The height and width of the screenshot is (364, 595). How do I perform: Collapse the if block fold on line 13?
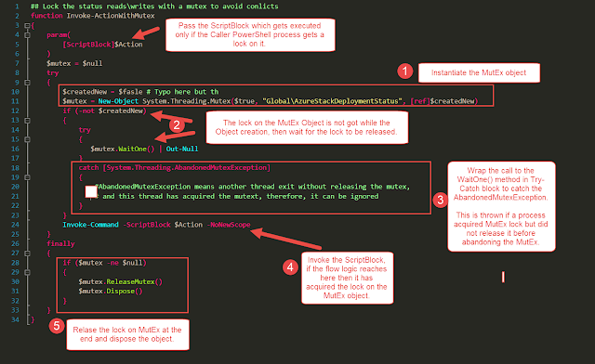point(27,120)
